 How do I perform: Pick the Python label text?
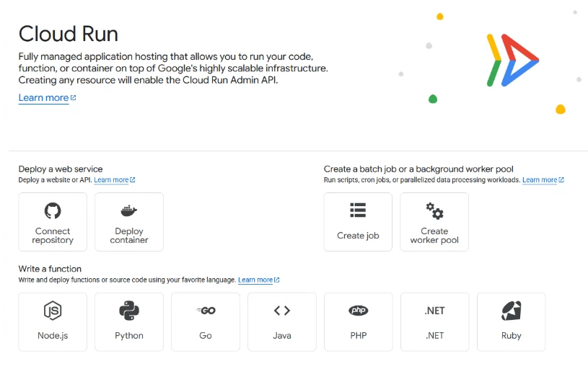point(129,335)
